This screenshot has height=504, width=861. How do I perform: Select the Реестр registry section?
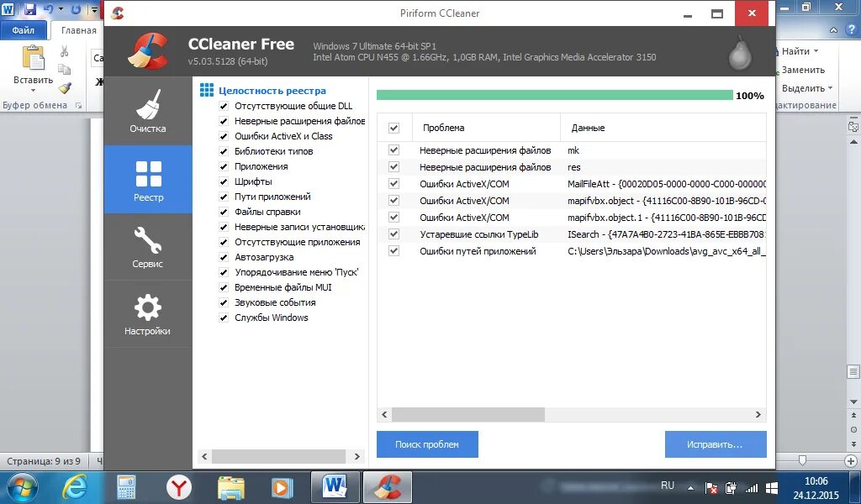[148, 179]
